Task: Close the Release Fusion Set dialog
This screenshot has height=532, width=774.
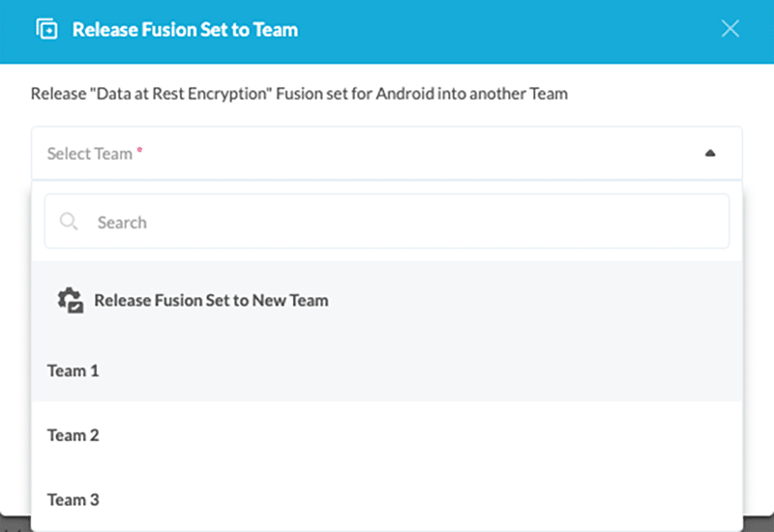Action: coord(730,29)
